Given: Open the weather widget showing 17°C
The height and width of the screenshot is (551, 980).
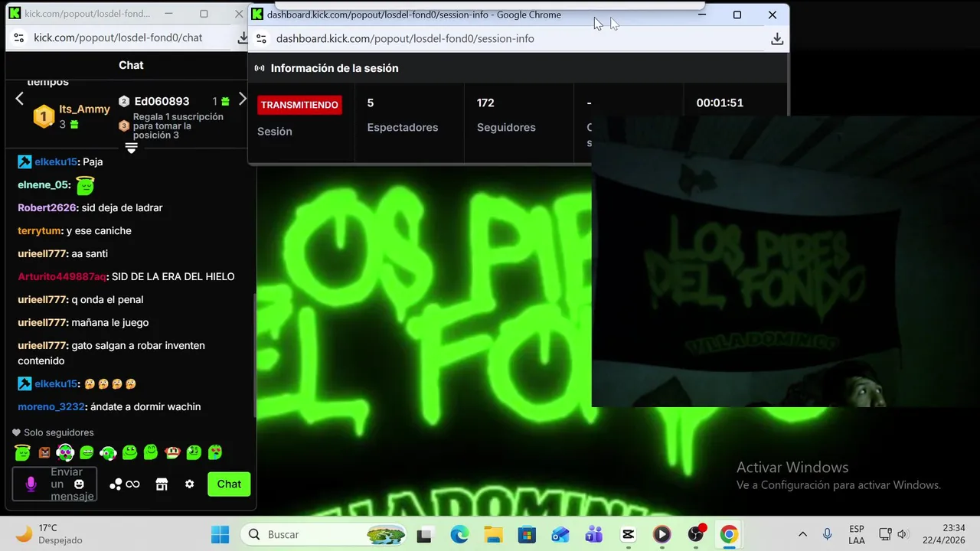Looking at the screenshot, I should tap(48, 534).
